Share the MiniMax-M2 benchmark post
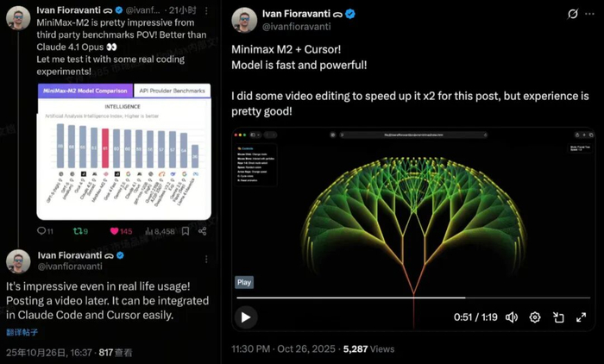Image resolution: width=604 pixels, height=364 pixels. 203,231
